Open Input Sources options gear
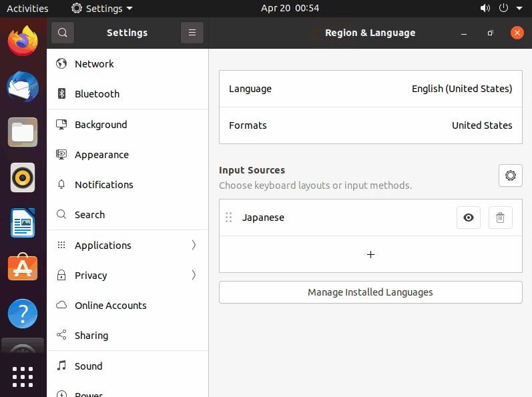The image size is (532, 397). coord(510,175)
